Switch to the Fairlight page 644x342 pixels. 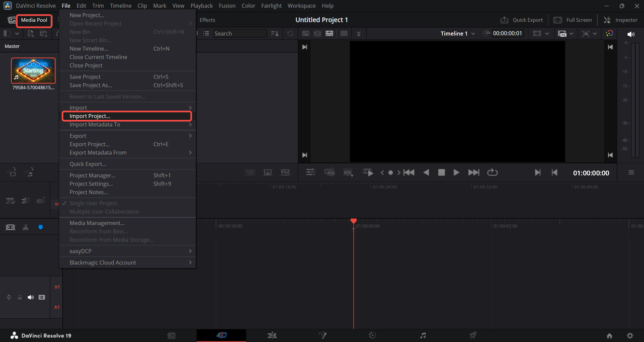pos(423,335)
